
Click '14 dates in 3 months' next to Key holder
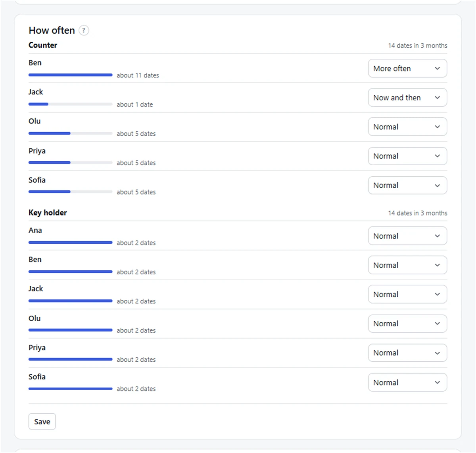pyautogui.click(x=418, y=213)
